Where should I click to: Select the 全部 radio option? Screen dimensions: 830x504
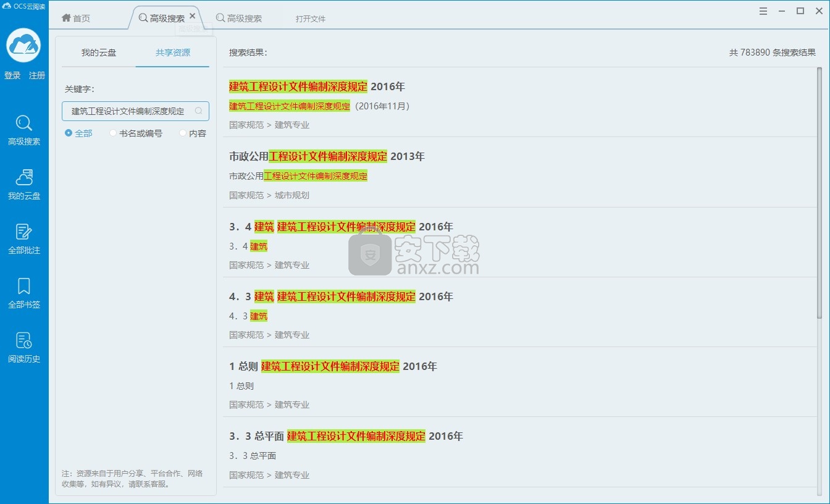click(78, 133)
